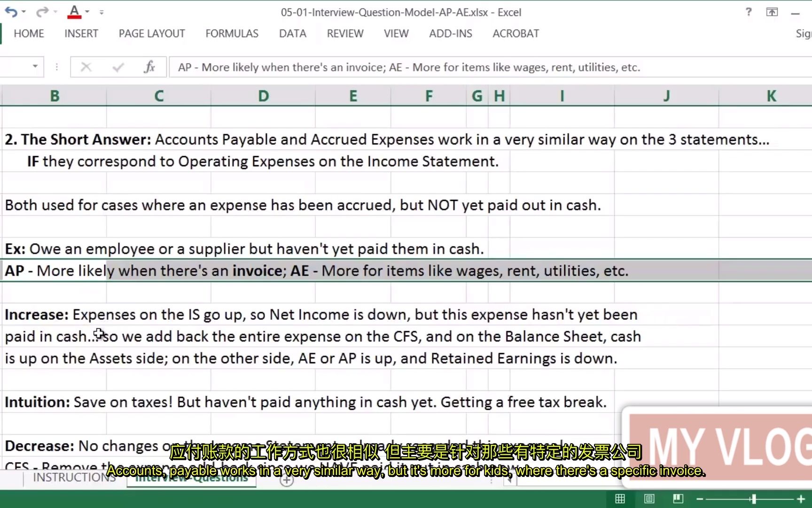Click the zoom slider handle
Viewport: 812px width, 508px height.
(754, 499)
